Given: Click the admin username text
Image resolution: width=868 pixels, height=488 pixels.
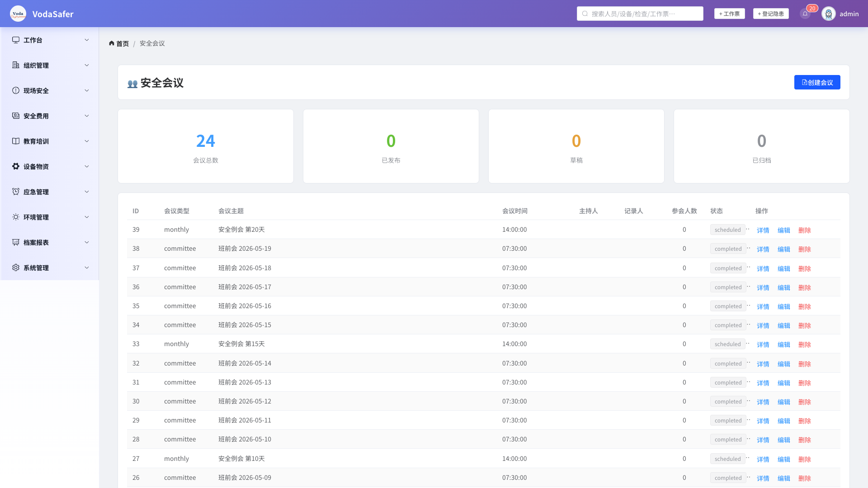Looking at the screenshot, I should (x=849, y=14).
